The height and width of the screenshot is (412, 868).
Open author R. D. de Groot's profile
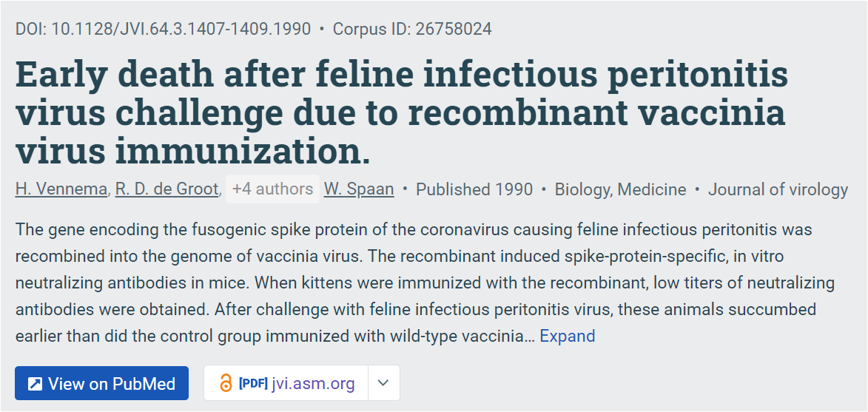point(166,189)
